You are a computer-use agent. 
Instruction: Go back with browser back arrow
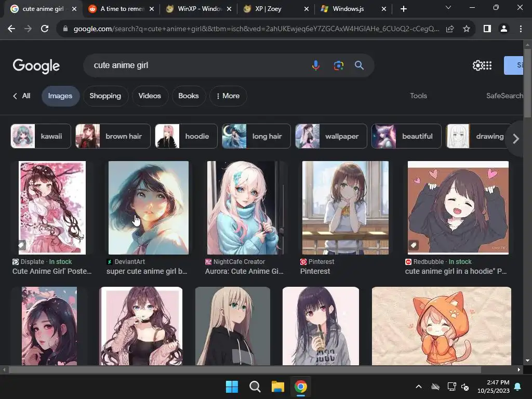point(11,29)
